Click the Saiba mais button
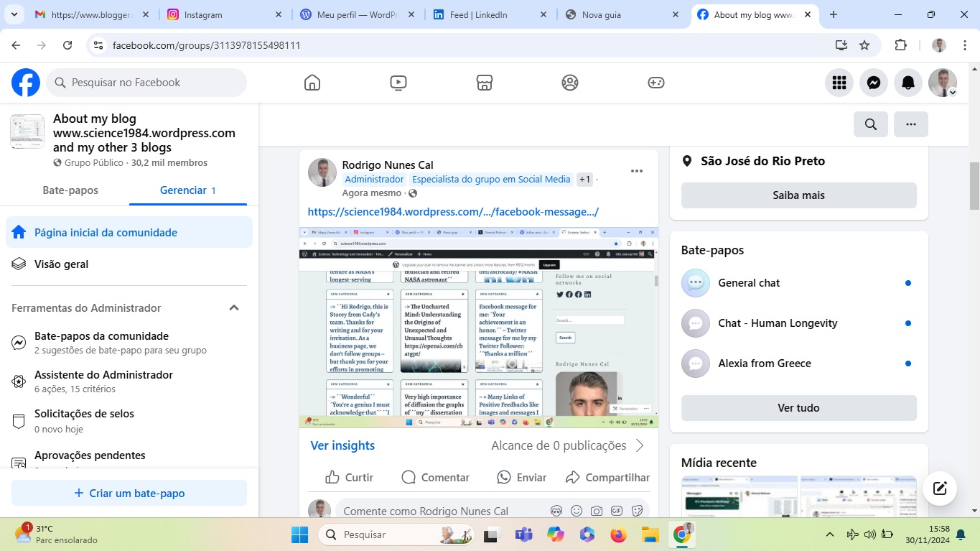The height and width of the screenshot is (551, 980). (x=798, y=195)
